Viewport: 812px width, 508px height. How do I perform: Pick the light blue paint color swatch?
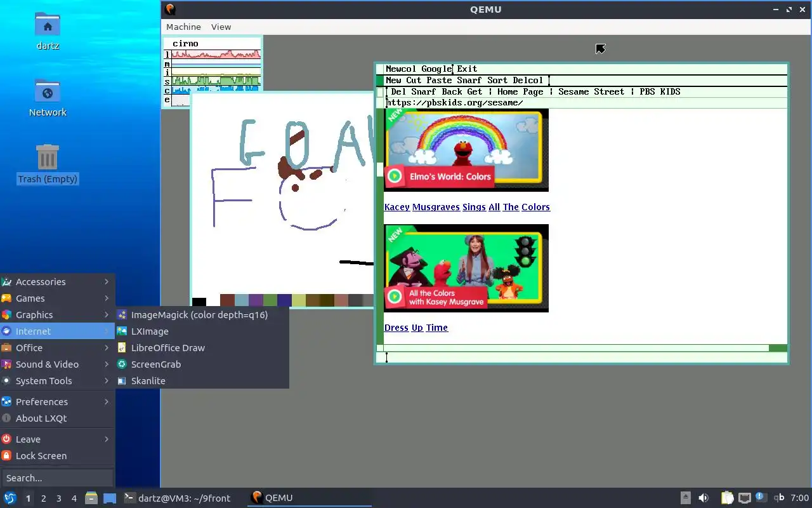click(241, 300)
